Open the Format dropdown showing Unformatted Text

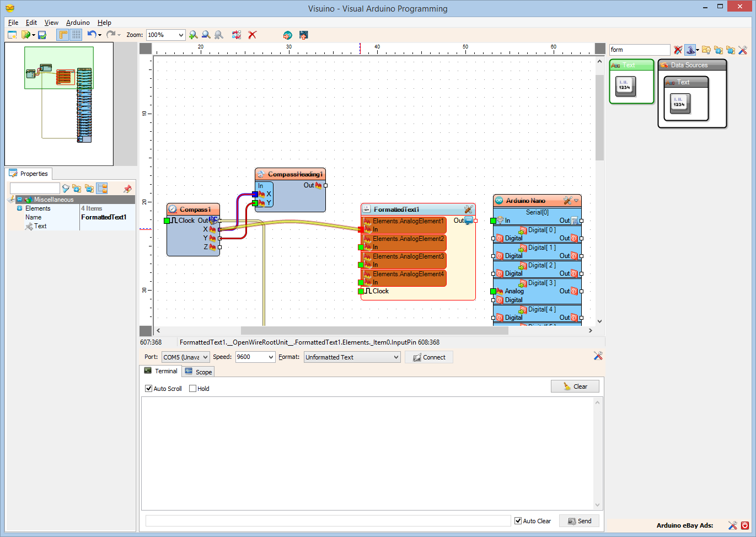click(x=396, y=357)
